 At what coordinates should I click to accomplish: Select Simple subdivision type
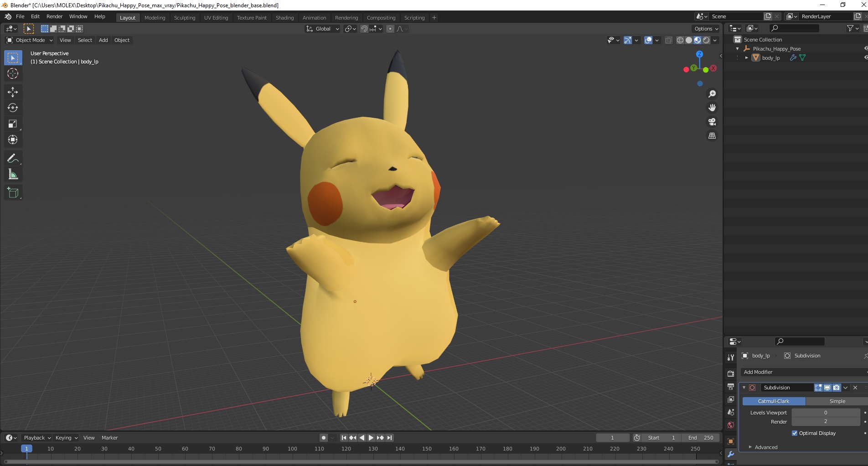tap(837, 401)
